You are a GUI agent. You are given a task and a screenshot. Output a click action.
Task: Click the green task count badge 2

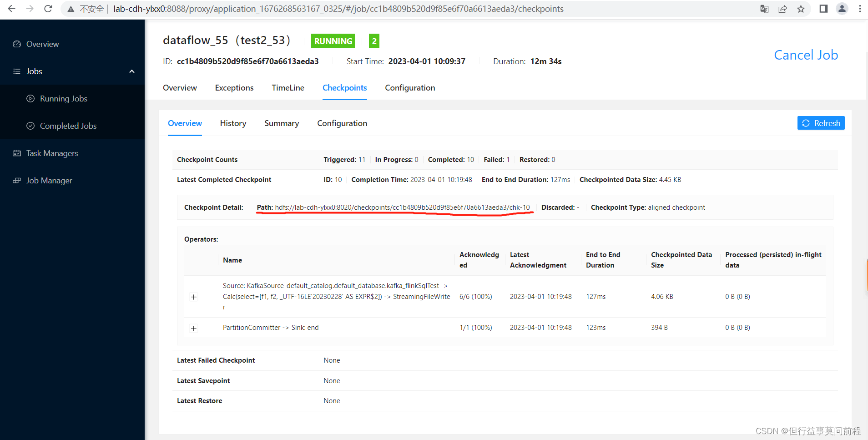[x=374, y=41]
